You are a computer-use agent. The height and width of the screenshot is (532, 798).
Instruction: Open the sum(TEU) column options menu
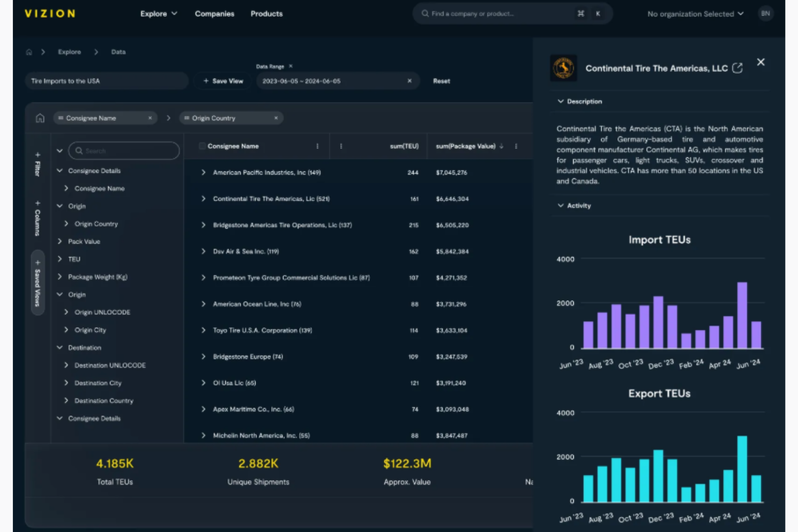pos(341,146)
